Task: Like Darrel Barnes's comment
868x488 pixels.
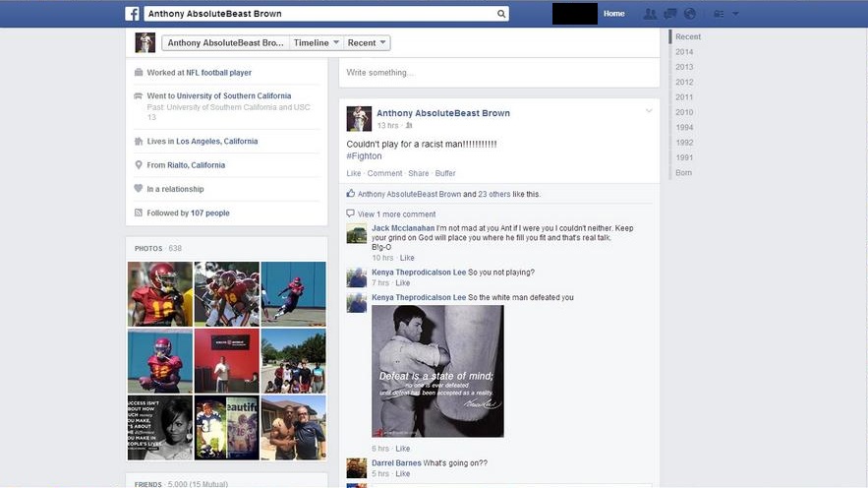Action: (402, 473)
